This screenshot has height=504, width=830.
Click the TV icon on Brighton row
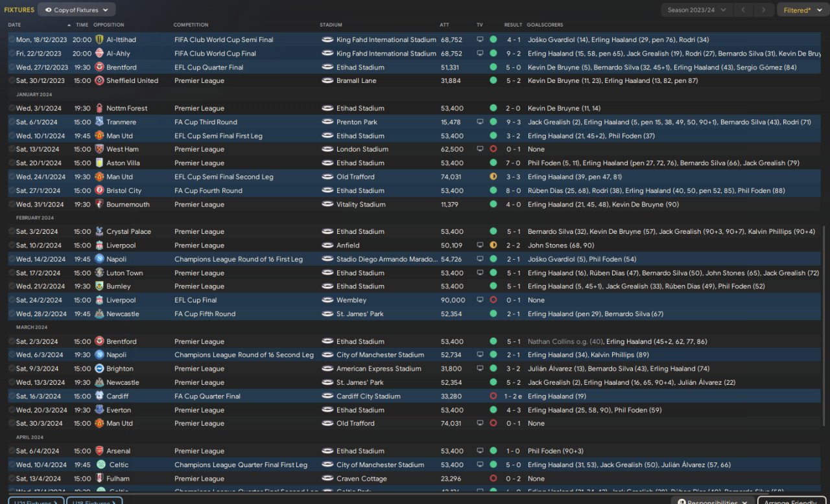tap(480, 369)
